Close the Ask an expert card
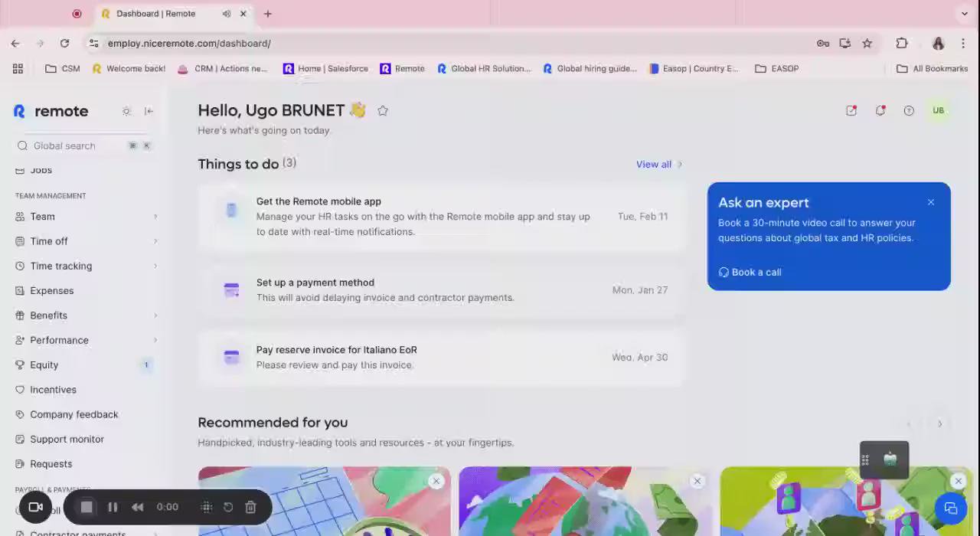 click(931, 202)
